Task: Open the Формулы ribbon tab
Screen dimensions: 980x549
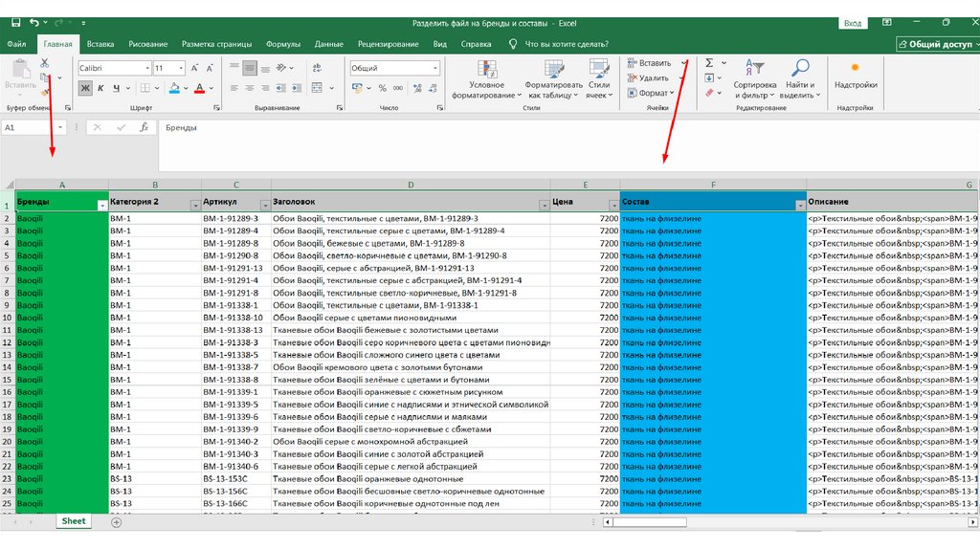Action: [282, 44]
